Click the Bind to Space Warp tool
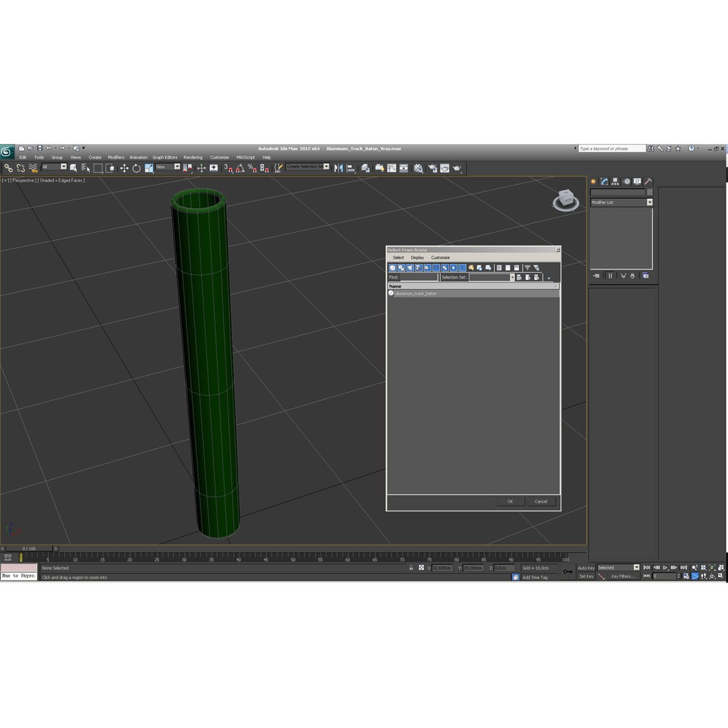Image resolution: width=728 pixels, height=728 pixels. point(33,168)
